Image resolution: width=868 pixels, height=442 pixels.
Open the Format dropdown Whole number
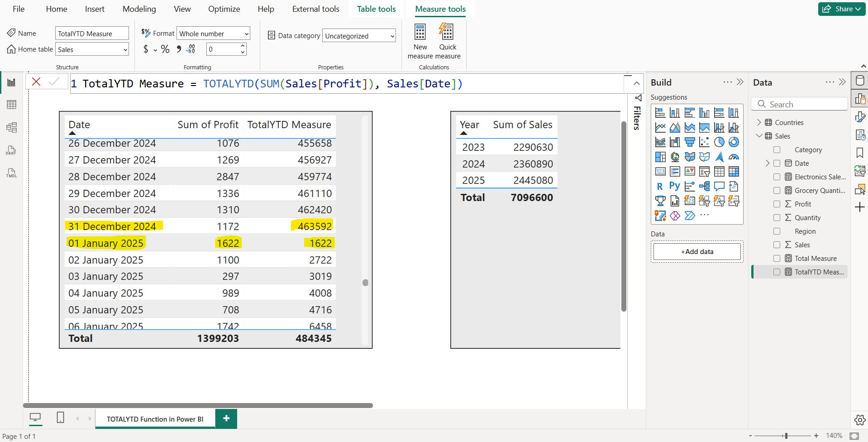click(x=213, y=34)
